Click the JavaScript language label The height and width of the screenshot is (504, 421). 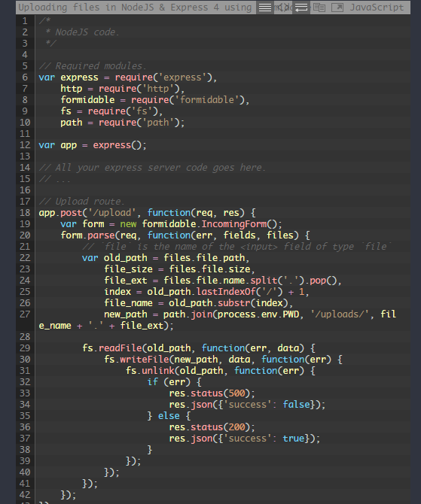pos(377,8)
